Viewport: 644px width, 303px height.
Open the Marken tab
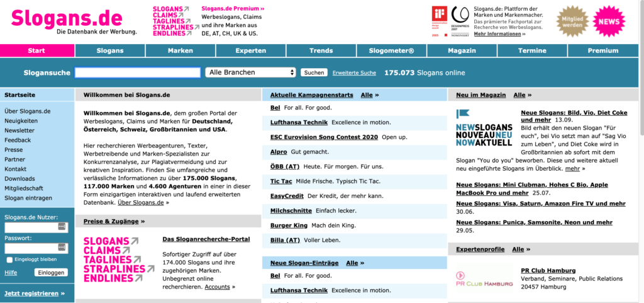click(180, 50)
